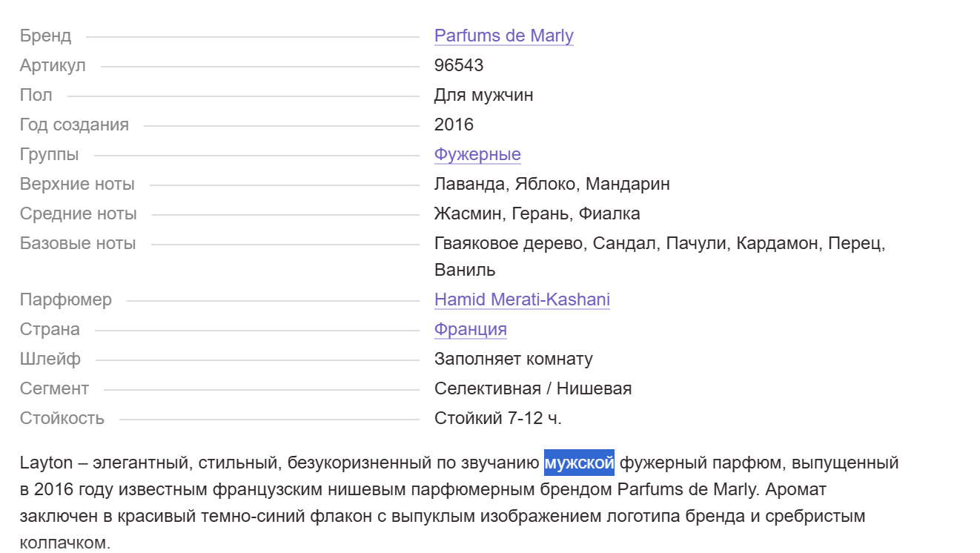980x553 pixels.
Task: Click the Франция country link
Action: point(470,329)
